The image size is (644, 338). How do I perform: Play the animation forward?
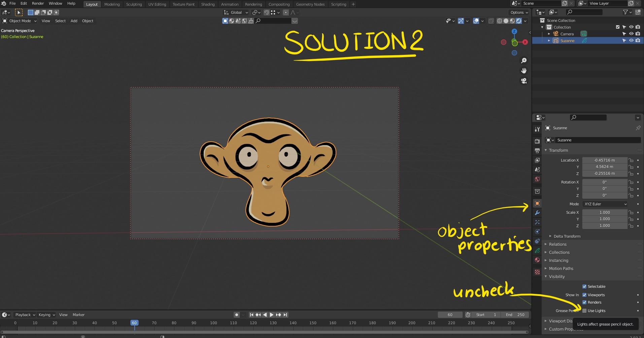coord(271,315)
